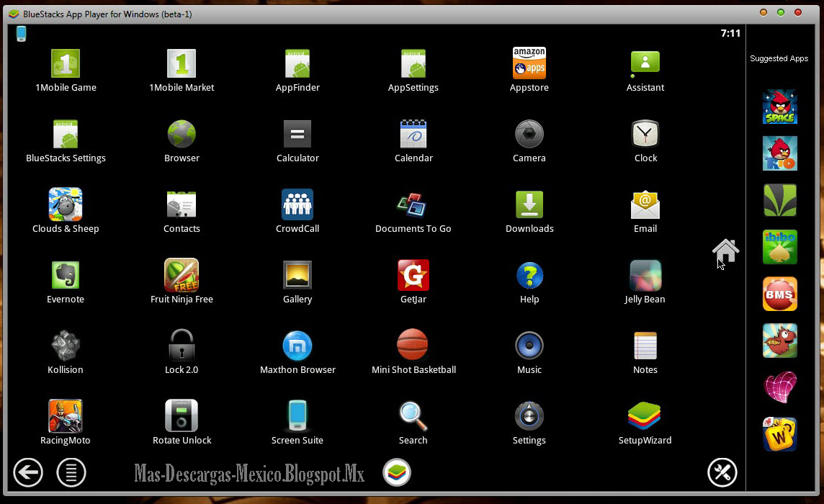Open the 1Mobile Game app

pyautogui.click(x=66, y=63)
